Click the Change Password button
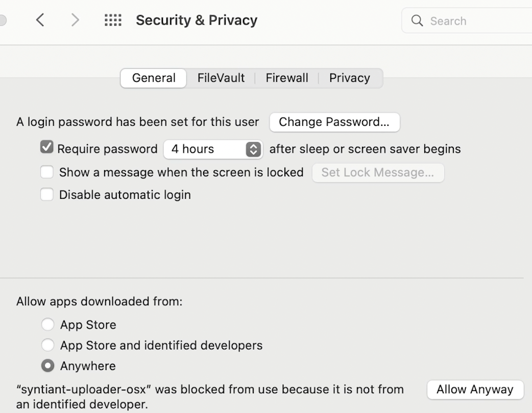 (334, 122)
